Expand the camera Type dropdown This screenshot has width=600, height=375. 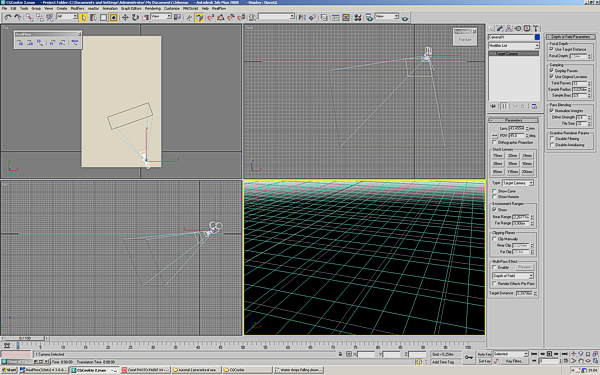[x=518, y=183]
